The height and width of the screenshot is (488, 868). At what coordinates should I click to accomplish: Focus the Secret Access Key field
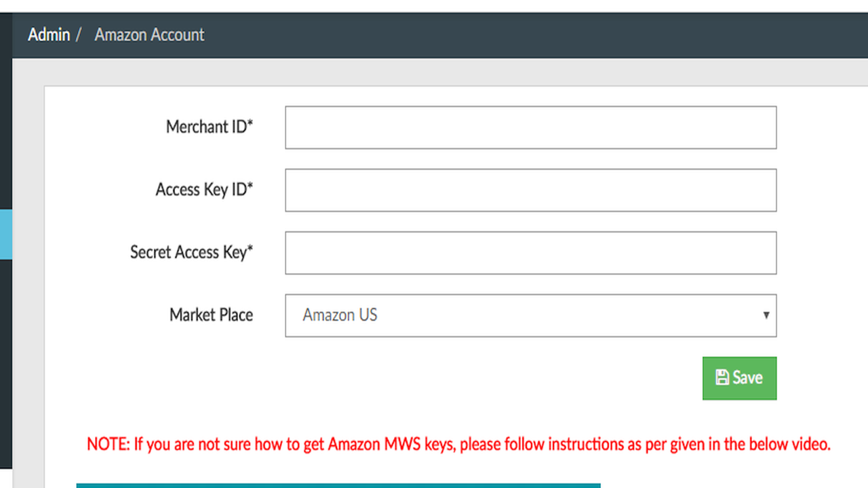(x=530, y=253)
